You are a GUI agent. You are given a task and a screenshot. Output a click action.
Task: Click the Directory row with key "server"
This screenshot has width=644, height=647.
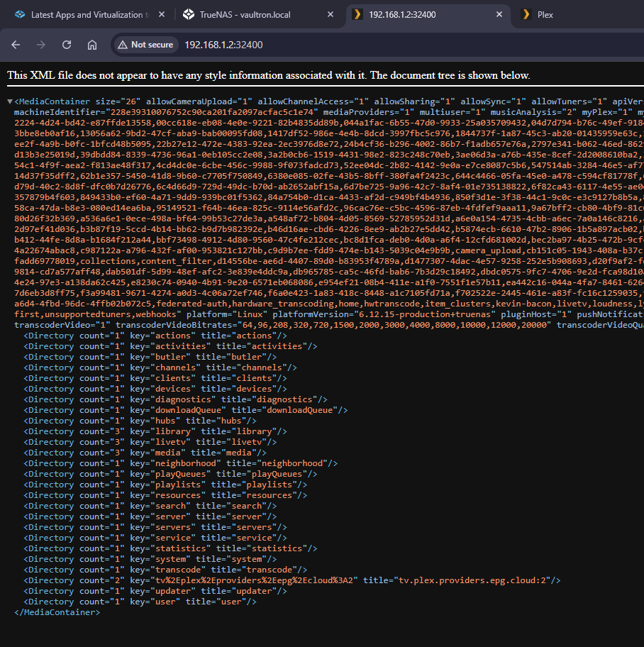click(150, 517)
